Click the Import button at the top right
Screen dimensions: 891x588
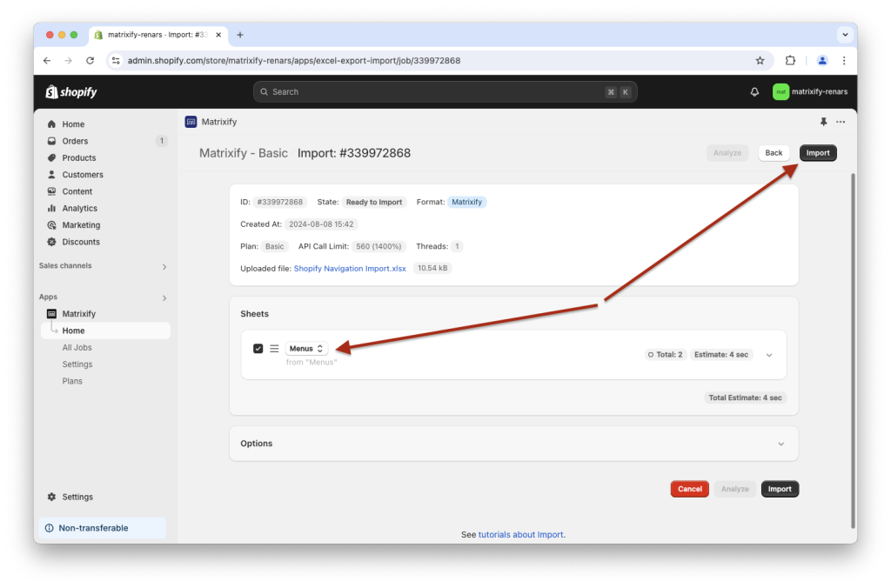pyautogui.click(x=817, y=152)
